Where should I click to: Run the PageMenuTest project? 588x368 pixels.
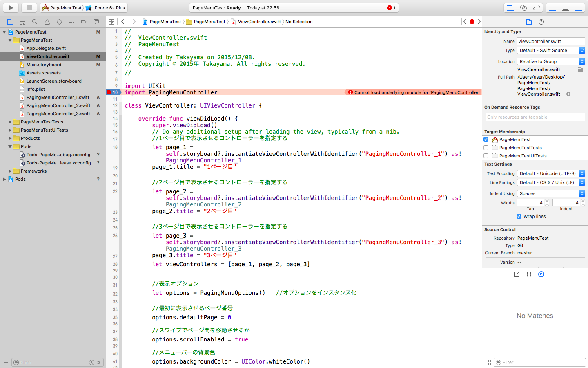pyautogui.click(x=10, y=7)
